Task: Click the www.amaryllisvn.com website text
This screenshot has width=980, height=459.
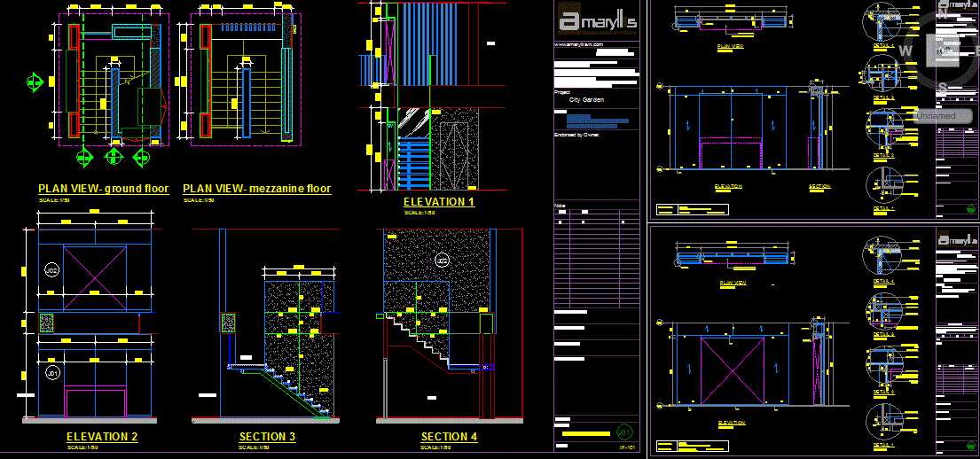Action: pyautogui.click(x=579, y=43)
